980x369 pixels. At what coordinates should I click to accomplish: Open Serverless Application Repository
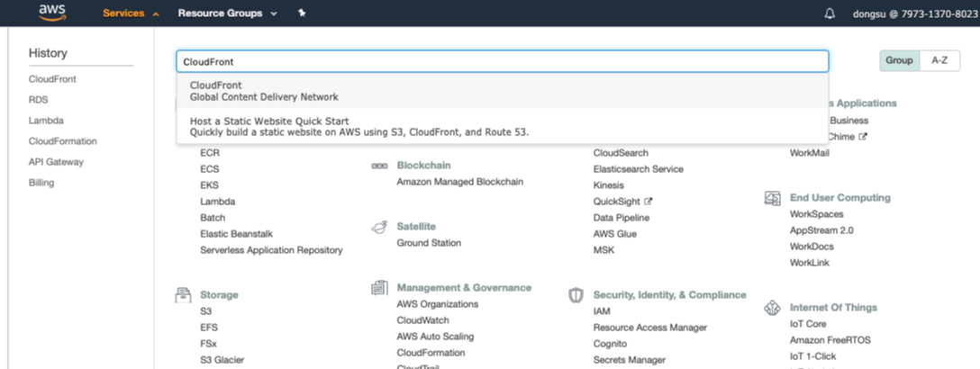(x=272, y=250)
